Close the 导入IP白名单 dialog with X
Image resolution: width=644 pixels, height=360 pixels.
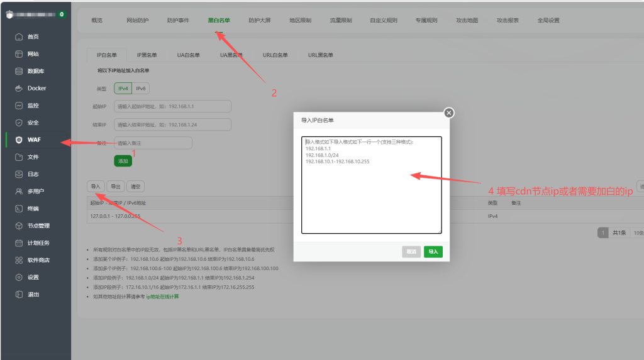point(448,113)
